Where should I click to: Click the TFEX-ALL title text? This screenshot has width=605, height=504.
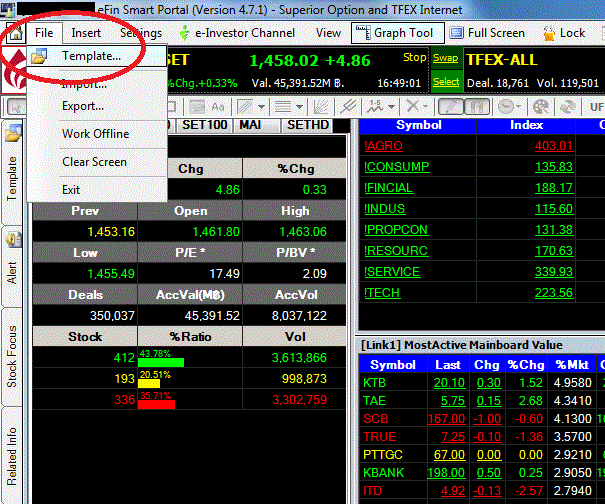click(x=502, y=60)
